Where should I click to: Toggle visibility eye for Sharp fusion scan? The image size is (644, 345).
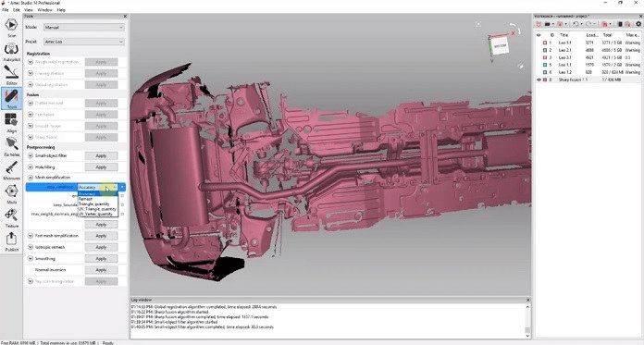539,80
